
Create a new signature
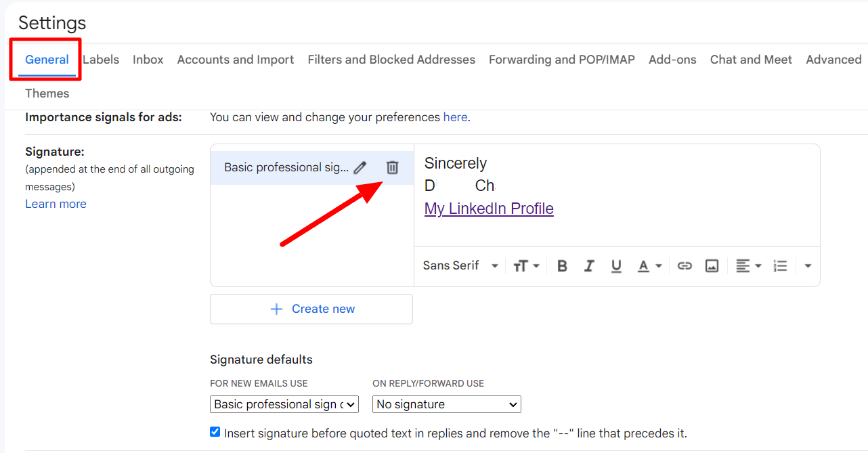pos(311,309)
